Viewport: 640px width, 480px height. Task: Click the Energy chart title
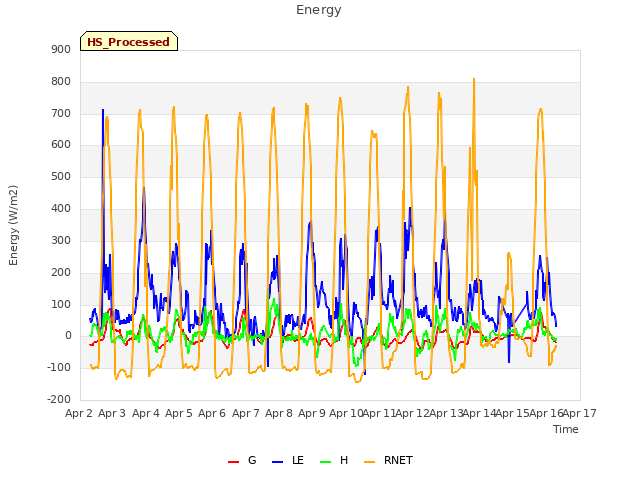[x=318, y=10]
